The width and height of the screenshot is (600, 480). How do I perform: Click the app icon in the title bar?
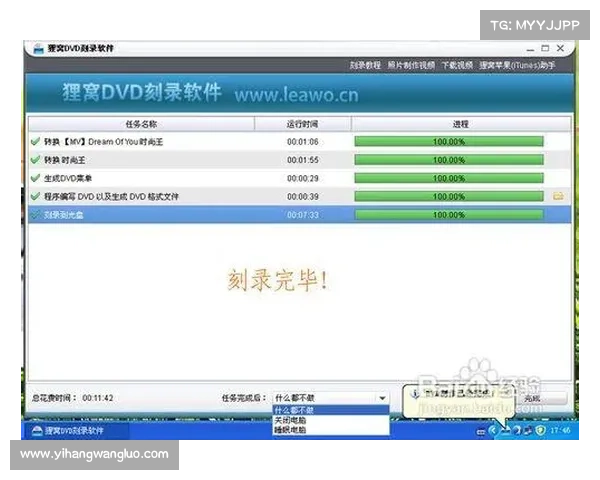[38, 49]
